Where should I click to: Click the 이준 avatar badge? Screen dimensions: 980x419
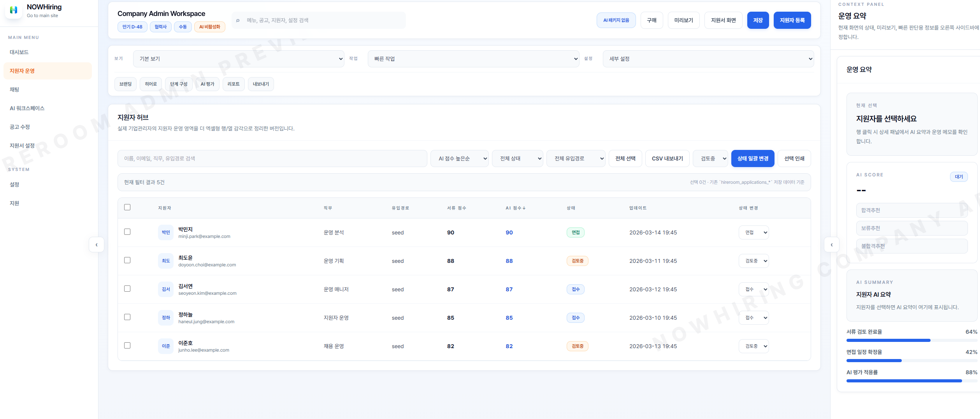coord(166,346)
